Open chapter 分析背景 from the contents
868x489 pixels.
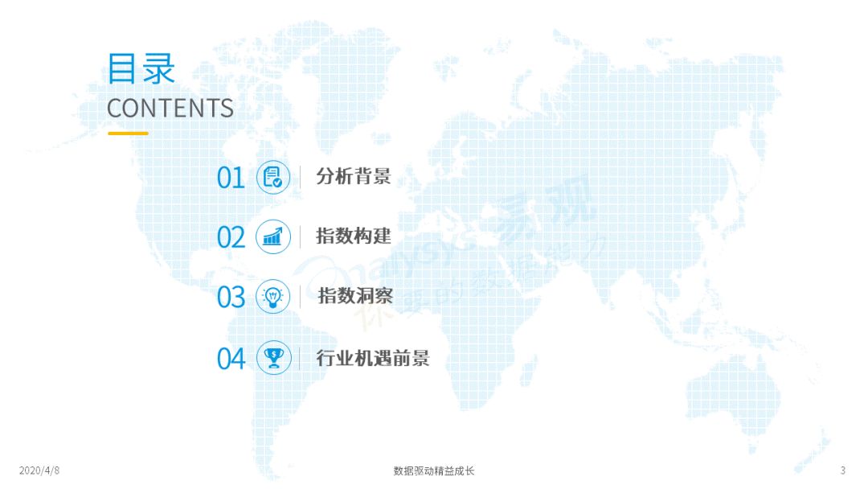pyautogui.click(x=355, y=178)
